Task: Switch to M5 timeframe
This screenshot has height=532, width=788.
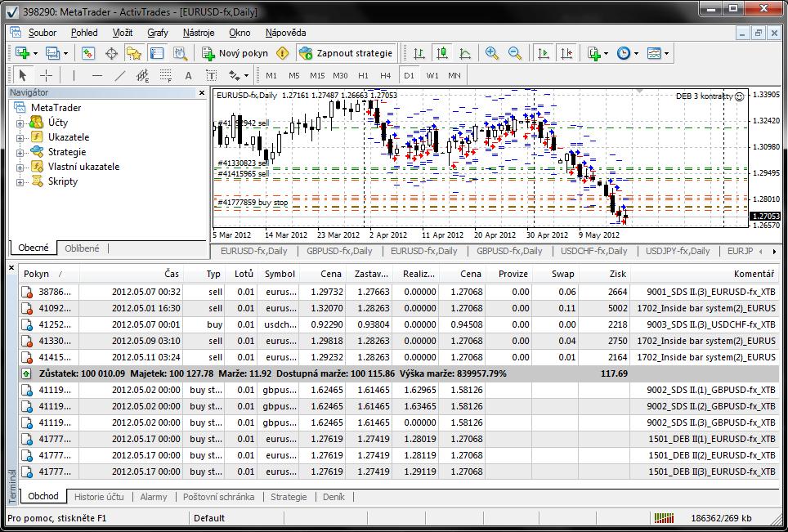Action: click(x=294, y=75)
